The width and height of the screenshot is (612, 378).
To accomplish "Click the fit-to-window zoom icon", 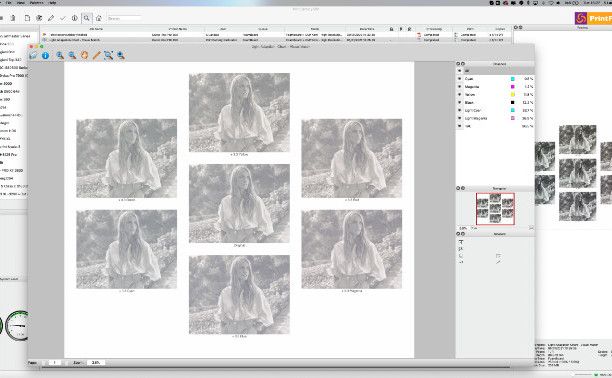I will 109,55.
